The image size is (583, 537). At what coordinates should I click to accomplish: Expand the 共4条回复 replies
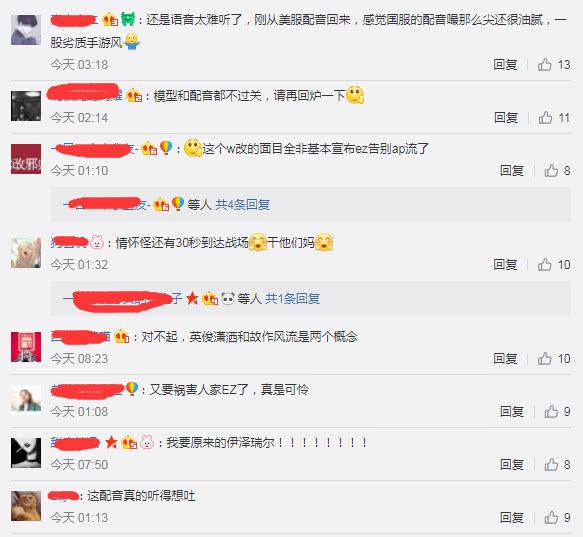243,205
